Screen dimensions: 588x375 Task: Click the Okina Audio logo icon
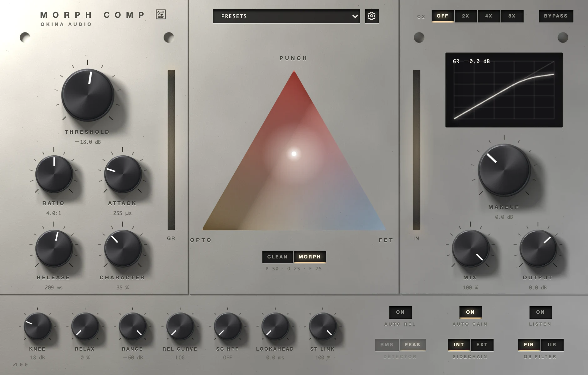click(161, 14)
